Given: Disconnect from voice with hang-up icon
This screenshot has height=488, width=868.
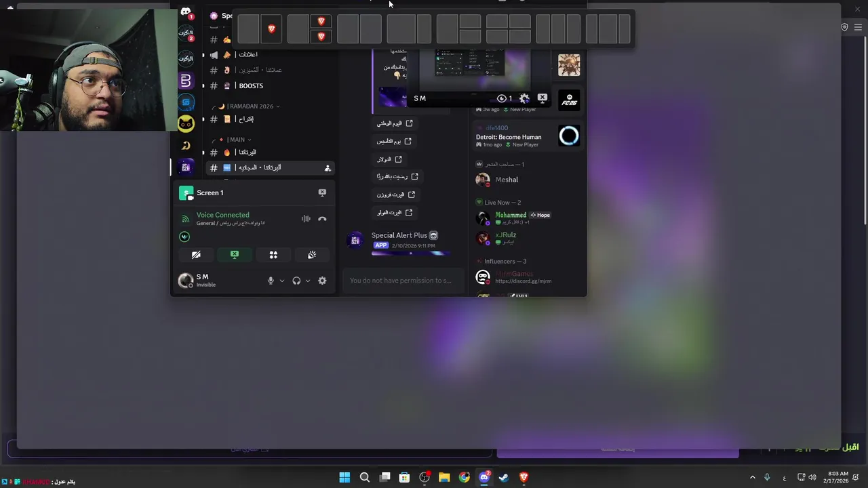Looking at the screenshot, I should tap(322, 219).
